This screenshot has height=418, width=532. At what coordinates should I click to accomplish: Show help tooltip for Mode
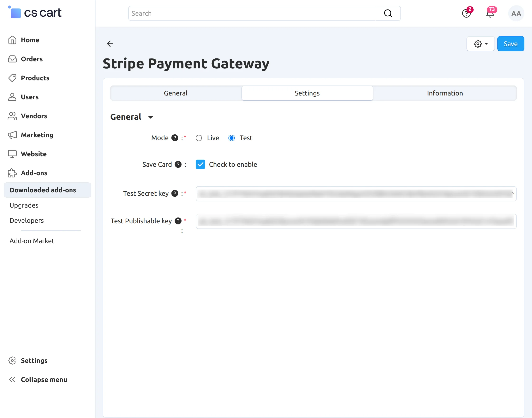click(175, 138)
